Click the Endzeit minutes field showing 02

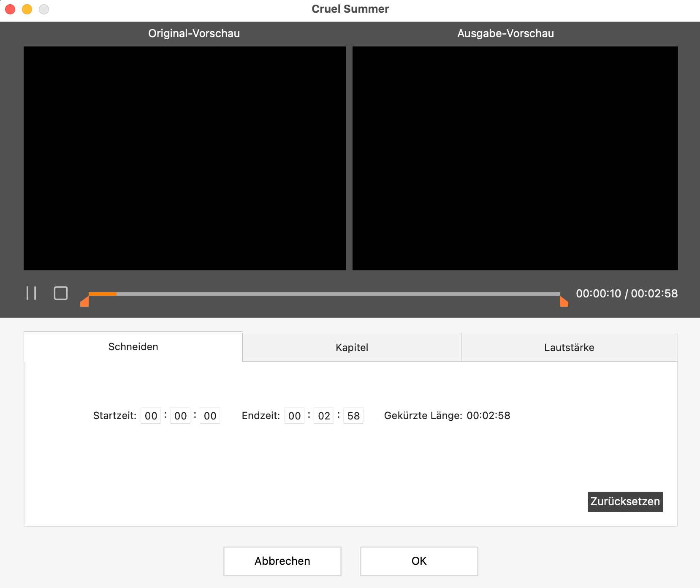point(324,416)
